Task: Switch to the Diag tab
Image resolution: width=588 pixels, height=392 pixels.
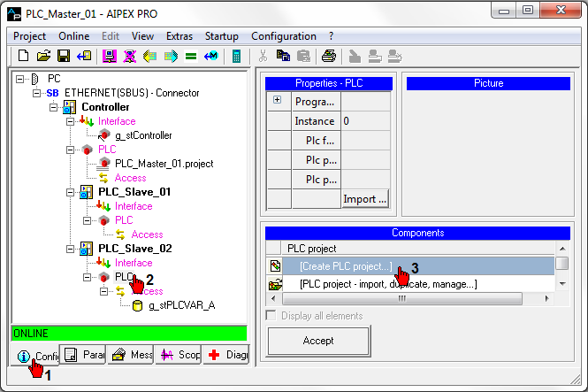Action: [226, 355]
